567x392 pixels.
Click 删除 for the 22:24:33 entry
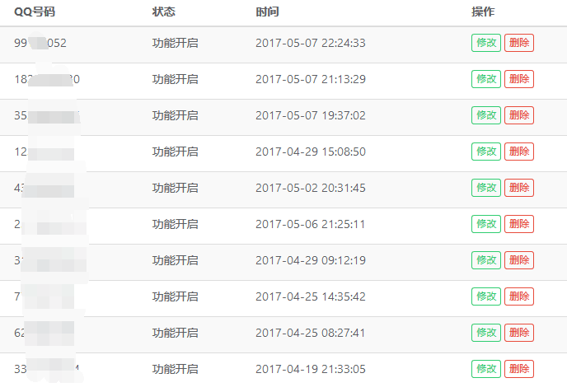point(519,43)
